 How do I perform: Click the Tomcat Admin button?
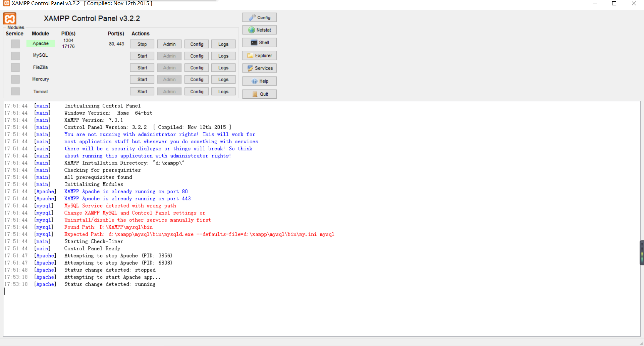[x=169, y=92]
